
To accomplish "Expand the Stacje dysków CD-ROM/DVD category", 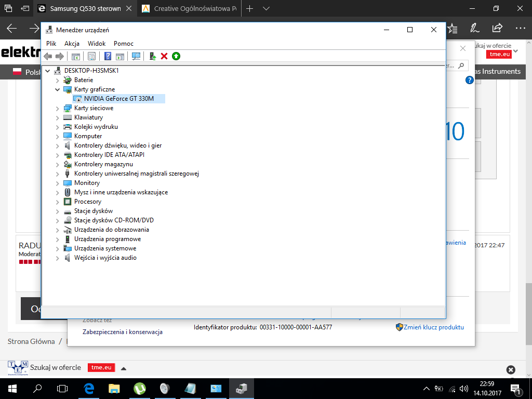I will 57,220.
